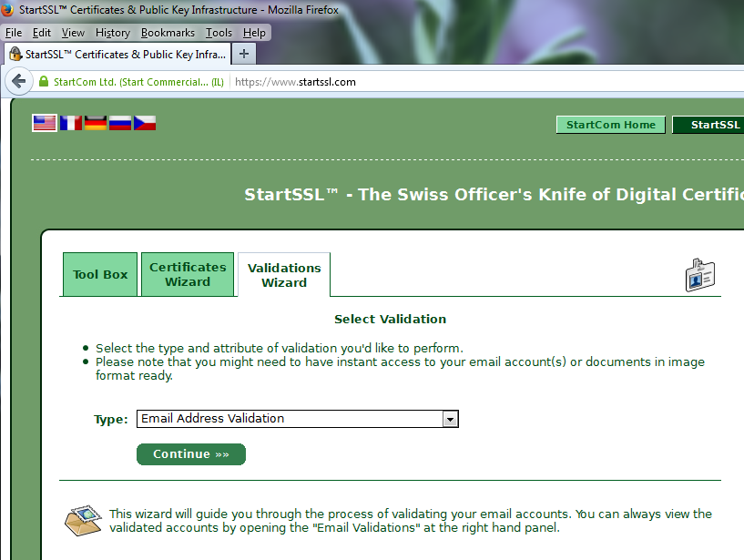
Task: Click the envelope email validation icon
Action: pos(84,520)
